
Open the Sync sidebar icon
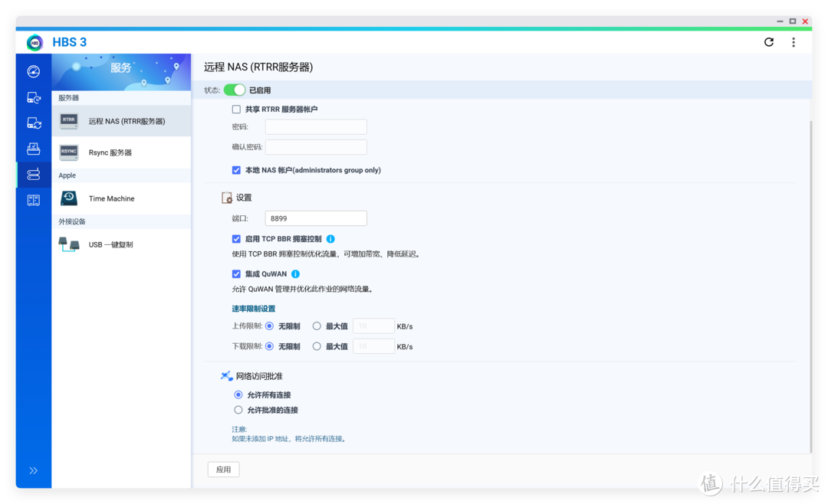coord(33,123)
